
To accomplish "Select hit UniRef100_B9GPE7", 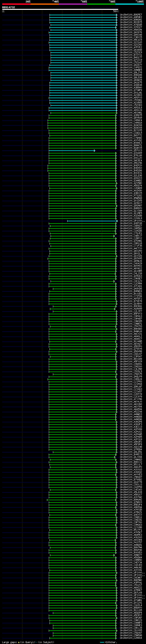I will coord(131,15).
